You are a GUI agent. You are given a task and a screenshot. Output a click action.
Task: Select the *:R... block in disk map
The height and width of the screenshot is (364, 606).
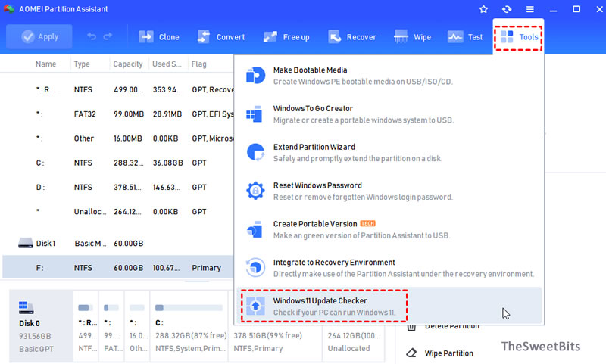click(x=86, y=327)
